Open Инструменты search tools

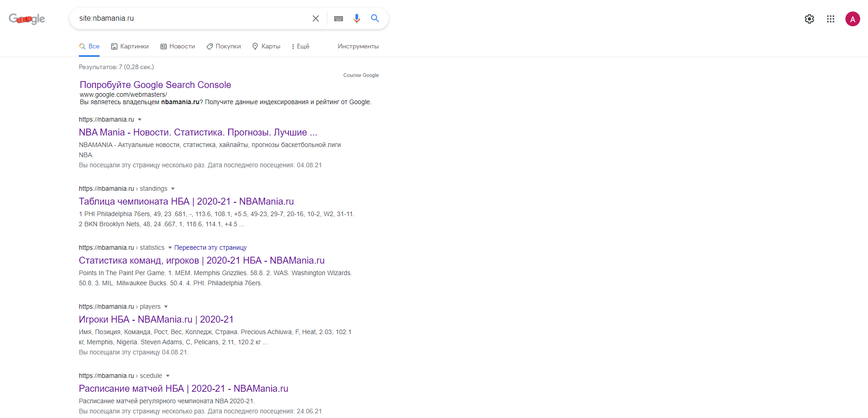358,47
